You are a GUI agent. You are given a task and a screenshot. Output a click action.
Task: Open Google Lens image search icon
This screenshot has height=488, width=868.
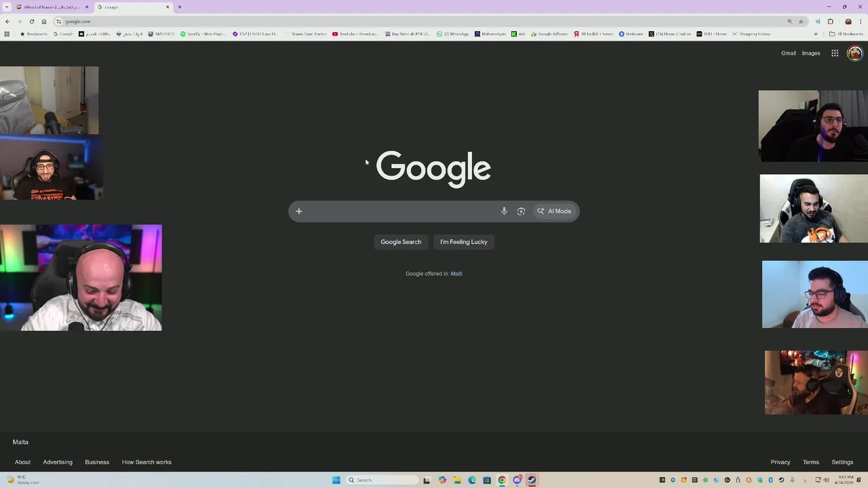coord(521,211)
